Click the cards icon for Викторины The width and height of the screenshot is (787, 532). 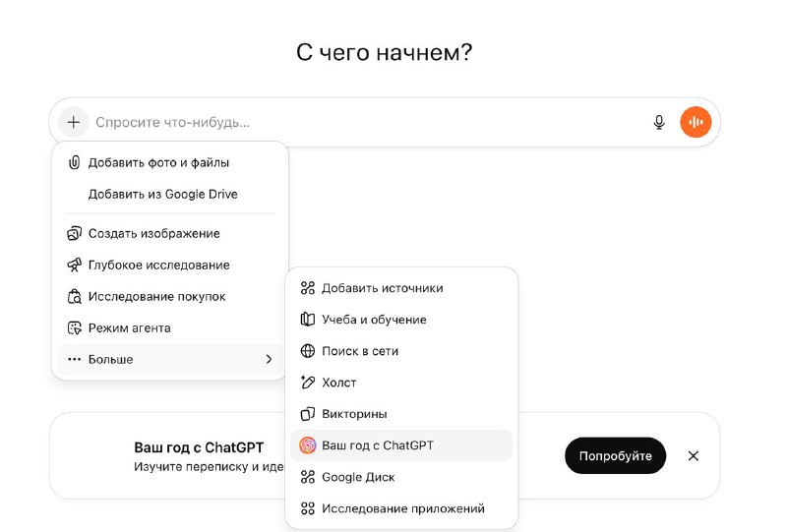pyautogui.click(x=308, y=414)
